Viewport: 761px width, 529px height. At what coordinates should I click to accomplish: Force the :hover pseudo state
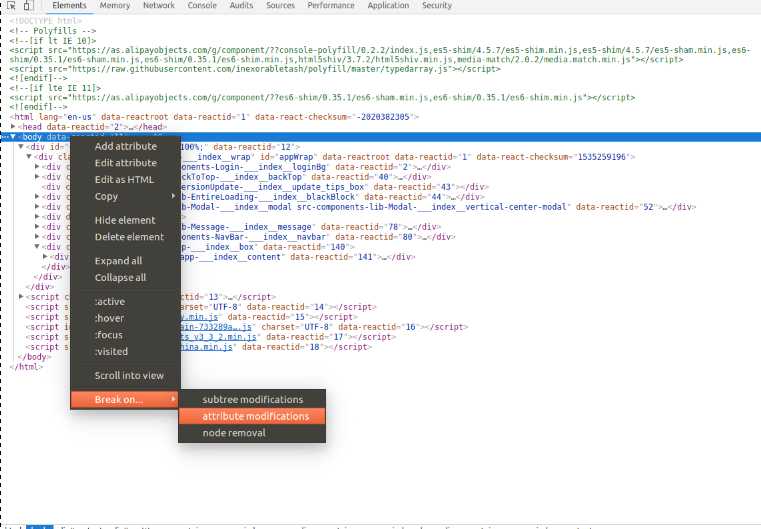pos(126,318)
